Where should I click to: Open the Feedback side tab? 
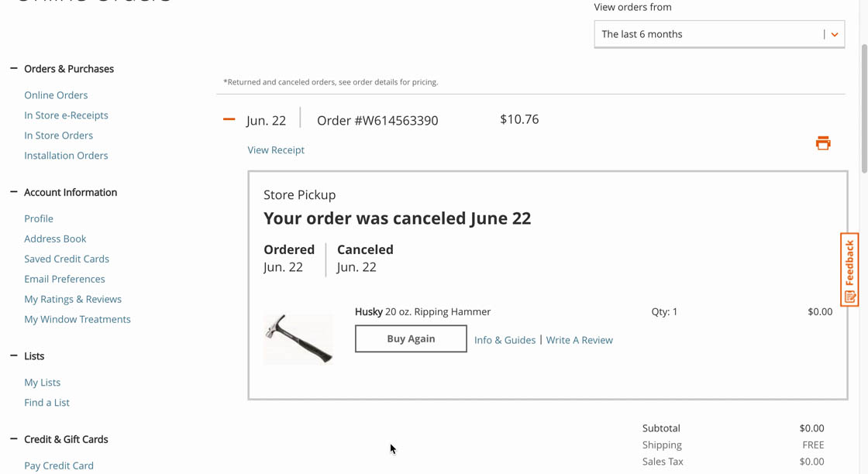coord(849,270)
